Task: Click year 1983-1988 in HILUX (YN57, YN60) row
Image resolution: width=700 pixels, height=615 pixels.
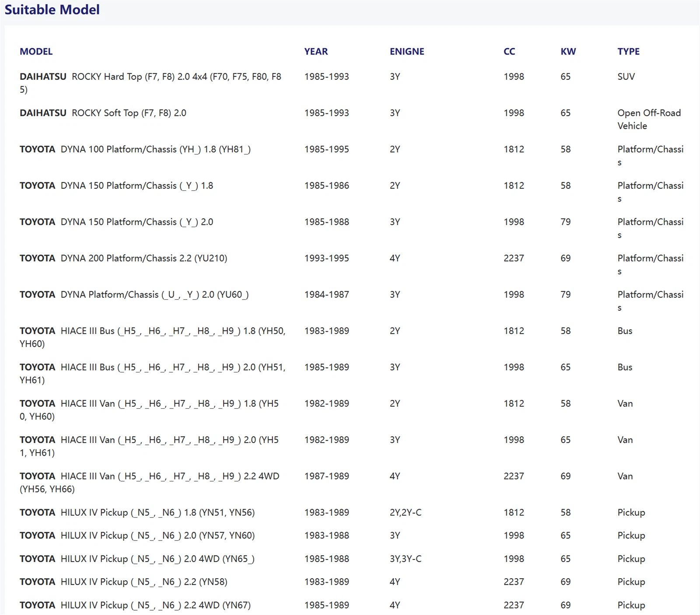Action: (x=327, y=536)
